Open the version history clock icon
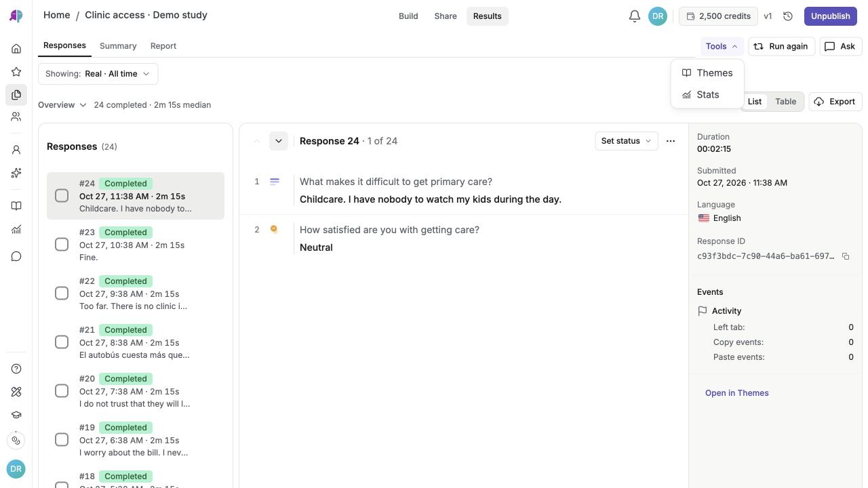The height and width of the screenshot is (488, 868). click(x=788, y=16)
